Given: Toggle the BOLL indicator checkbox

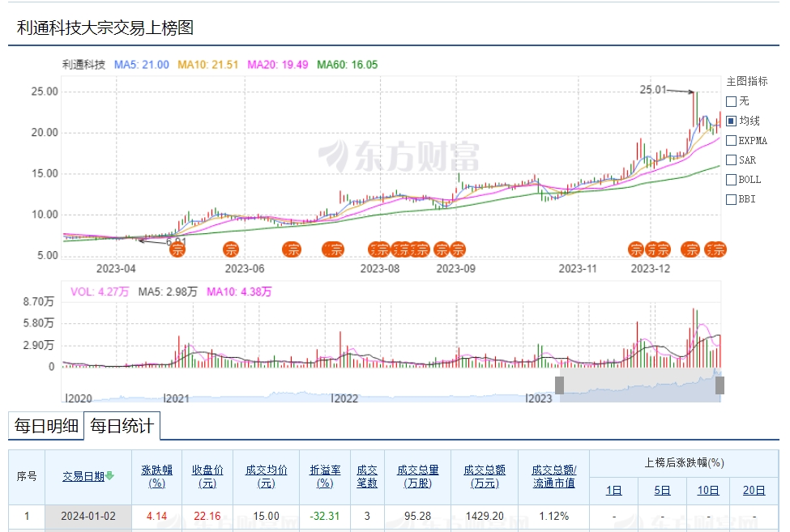Looking at the screenshot, I should point(731,180).
